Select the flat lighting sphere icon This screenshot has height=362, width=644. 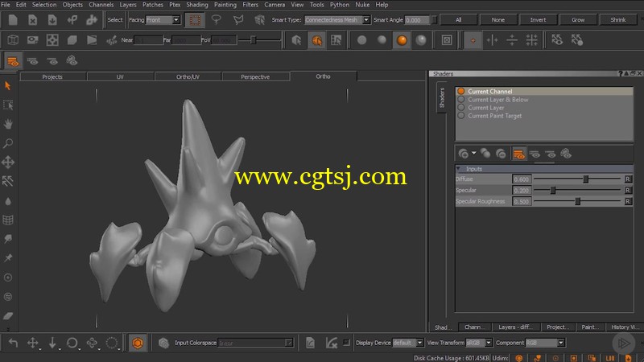click(x=361, y=39)
